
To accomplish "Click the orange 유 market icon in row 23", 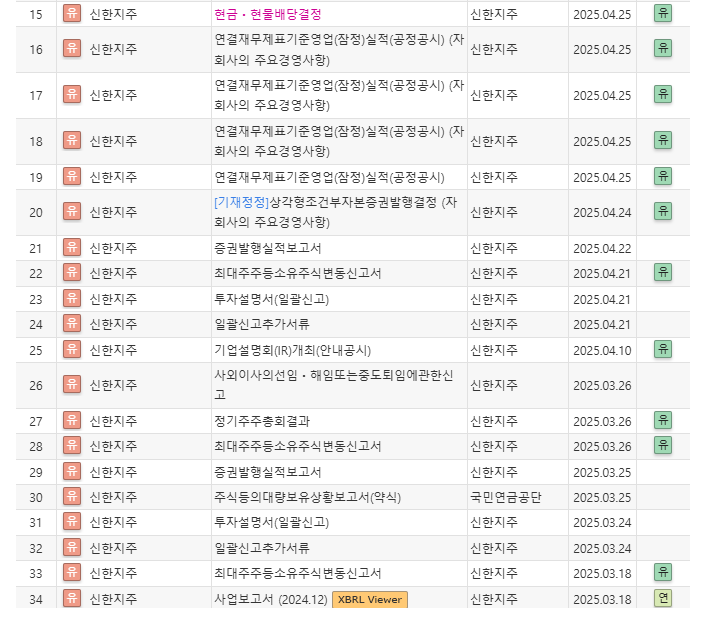I will [72, 298].
